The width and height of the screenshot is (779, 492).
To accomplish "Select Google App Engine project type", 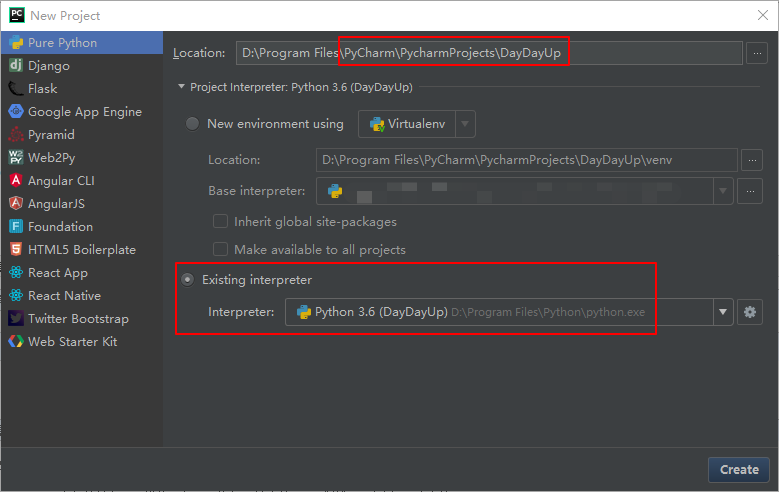I will point(82,111).
